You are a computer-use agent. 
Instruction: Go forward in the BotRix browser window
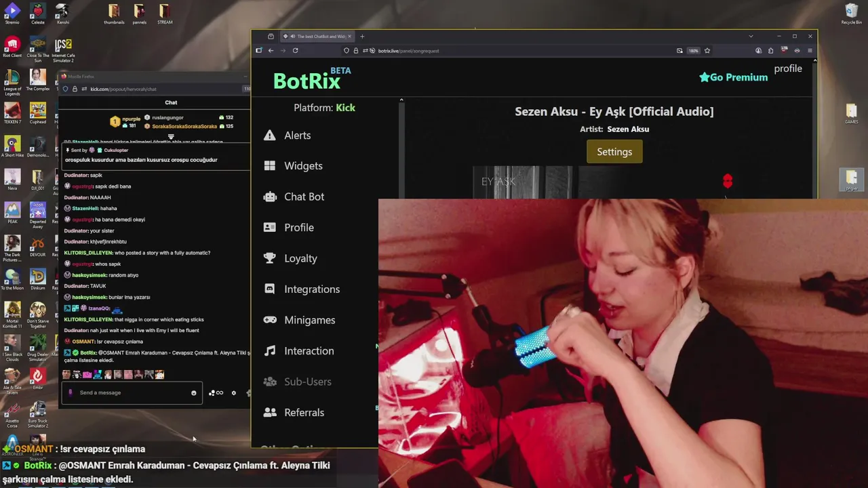tap(283, 50)
